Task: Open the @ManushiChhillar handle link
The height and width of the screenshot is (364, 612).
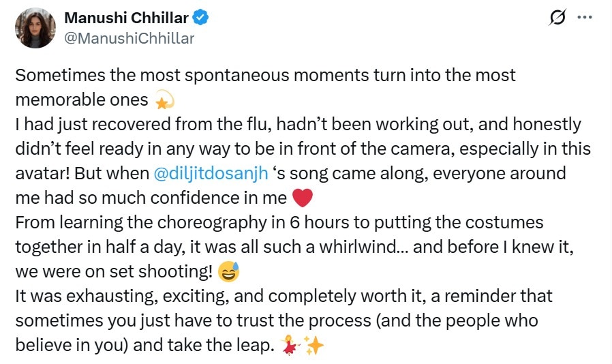Action: [x=128, y=38]
